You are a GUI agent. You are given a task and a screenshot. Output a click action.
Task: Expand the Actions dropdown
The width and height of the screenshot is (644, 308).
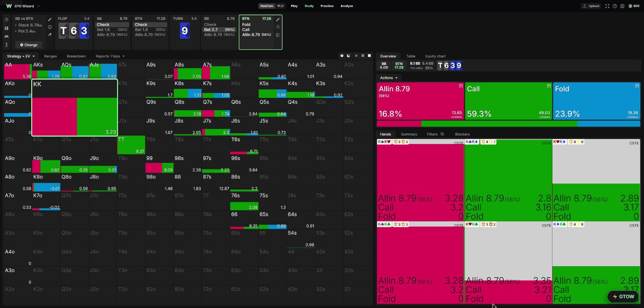(389, 78)
